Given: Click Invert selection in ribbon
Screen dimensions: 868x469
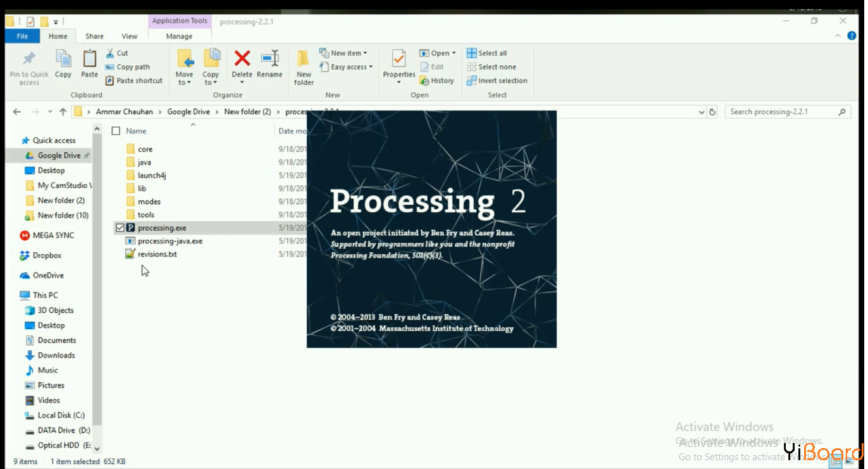Looking at the screenshot, I should [497, 81].
